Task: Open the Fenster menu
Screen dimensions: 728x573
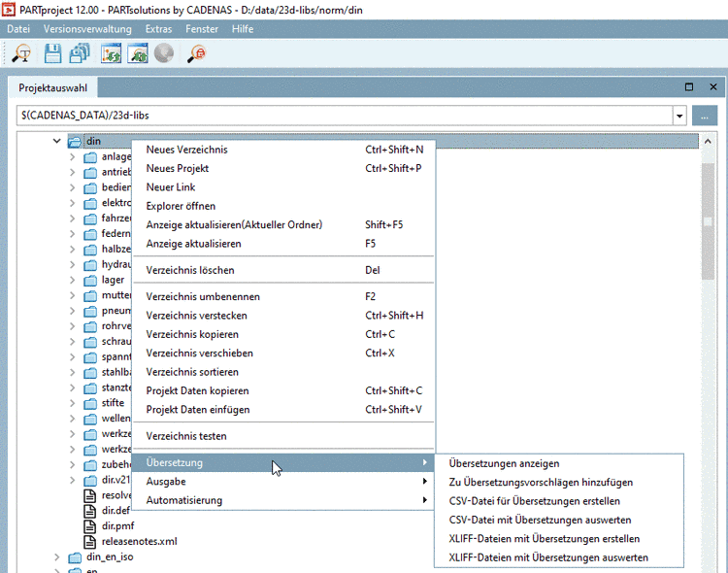Action: [x=202, y=29]
